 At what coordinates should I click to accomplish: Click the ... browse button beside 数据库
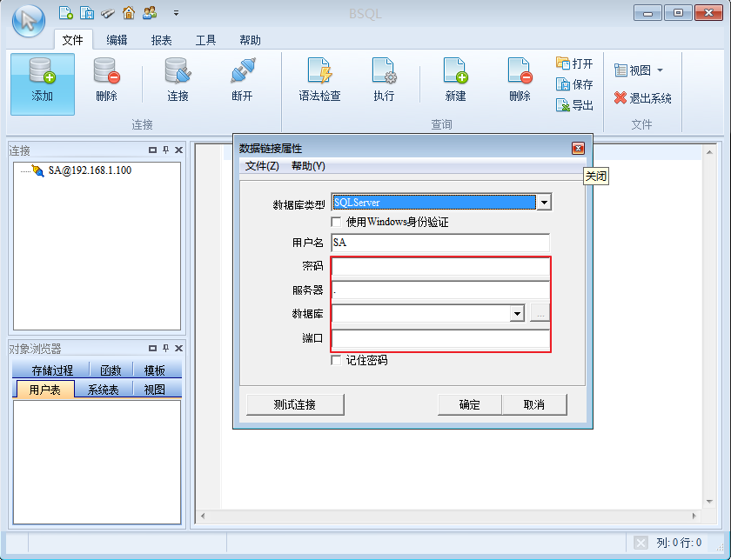coord(540,313)
